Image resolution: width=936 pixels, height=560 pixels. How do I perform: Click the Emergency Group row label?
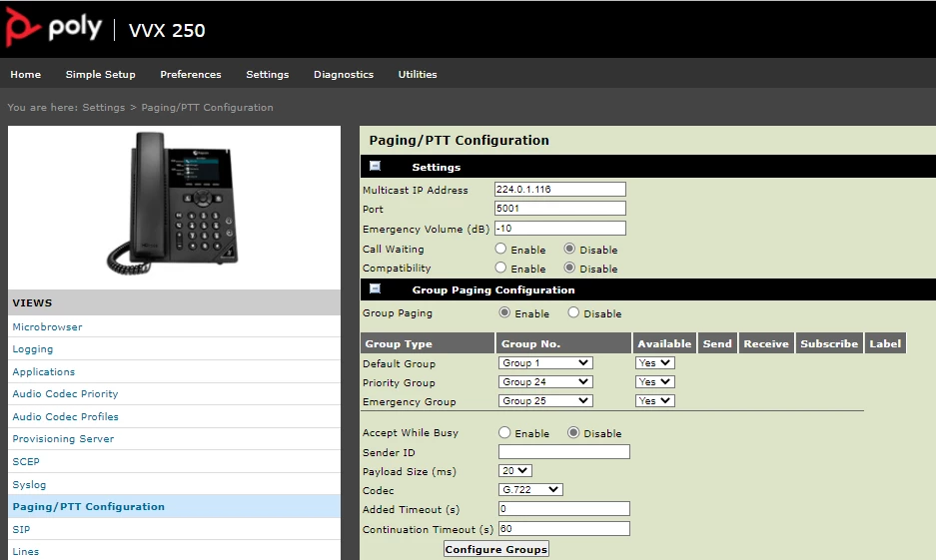coord(409,402)
